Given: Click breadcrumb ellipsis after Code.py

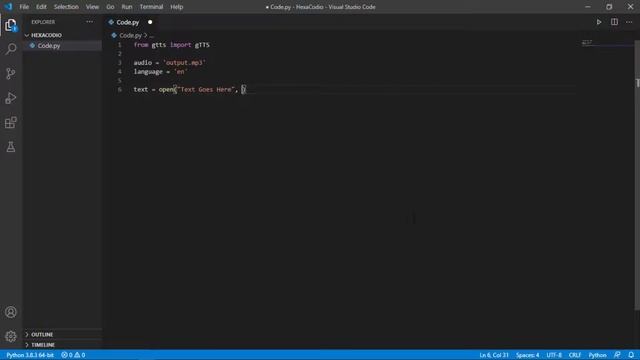Looking at the screenshot, I should pos(151,36).
